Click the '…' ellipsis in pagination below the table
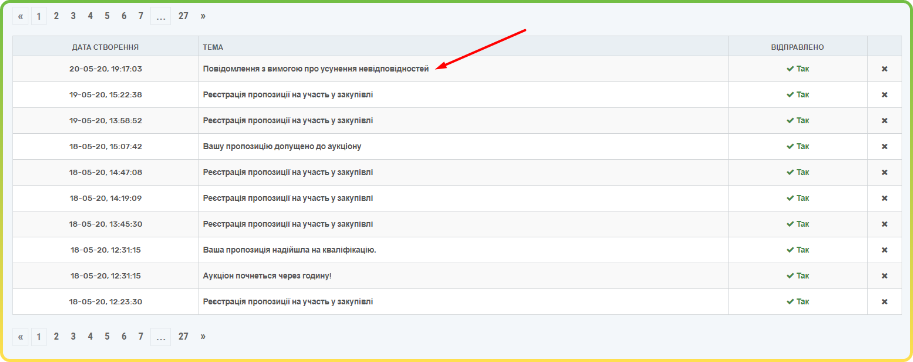Screen dimensions: 913x362 click(x=160, y=337)
